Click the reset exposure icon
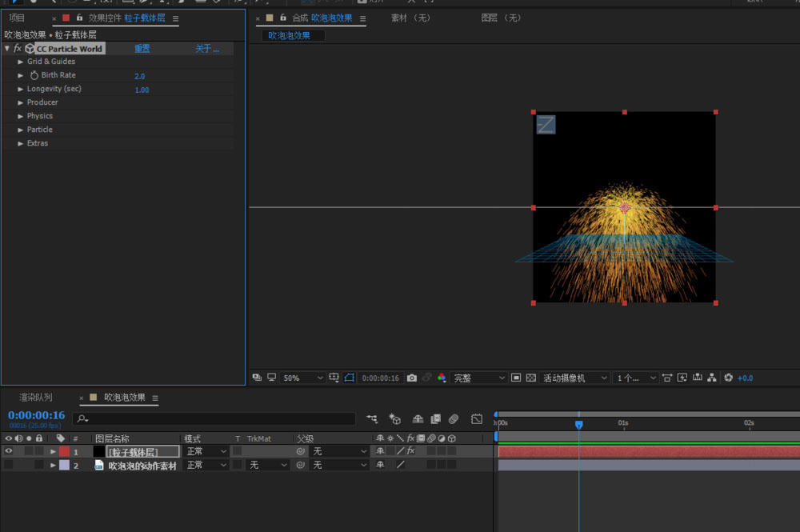This screenshot has width=800, height=532. (728, 378)
